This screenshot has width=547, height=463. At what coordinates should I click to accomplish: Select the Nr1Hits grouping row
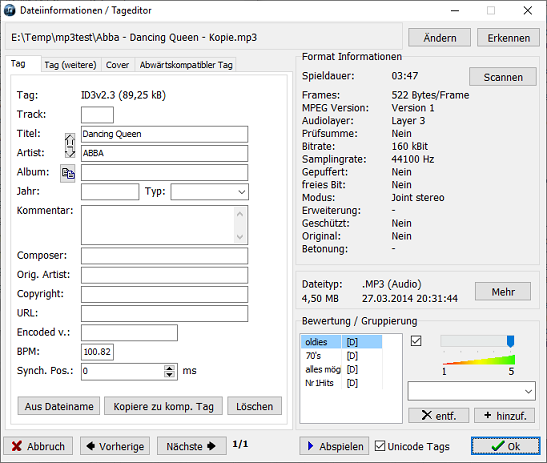coord(341,383)
